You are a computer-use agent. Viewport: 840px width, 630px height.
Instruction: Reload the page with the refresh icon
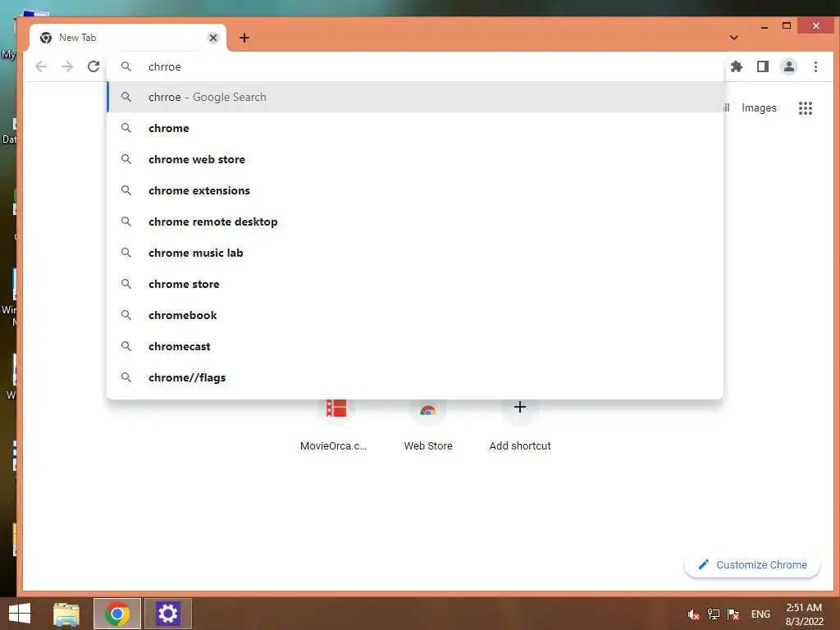pos(94,66)
